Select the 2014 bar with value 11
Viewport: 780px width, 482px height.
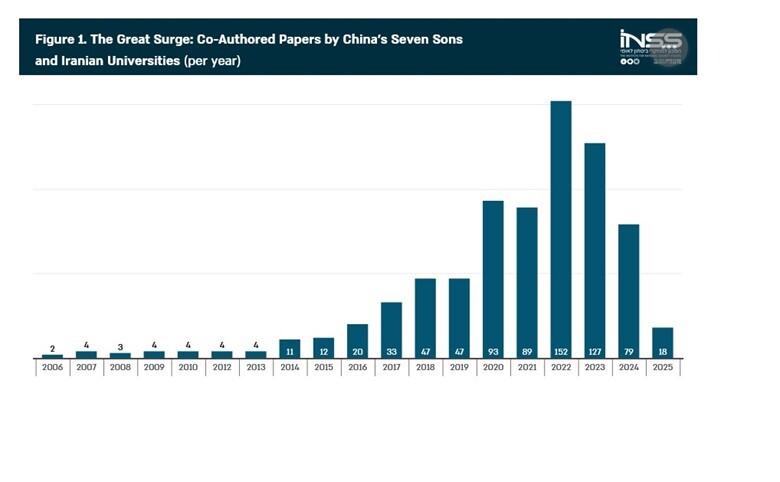click(290, 349)
